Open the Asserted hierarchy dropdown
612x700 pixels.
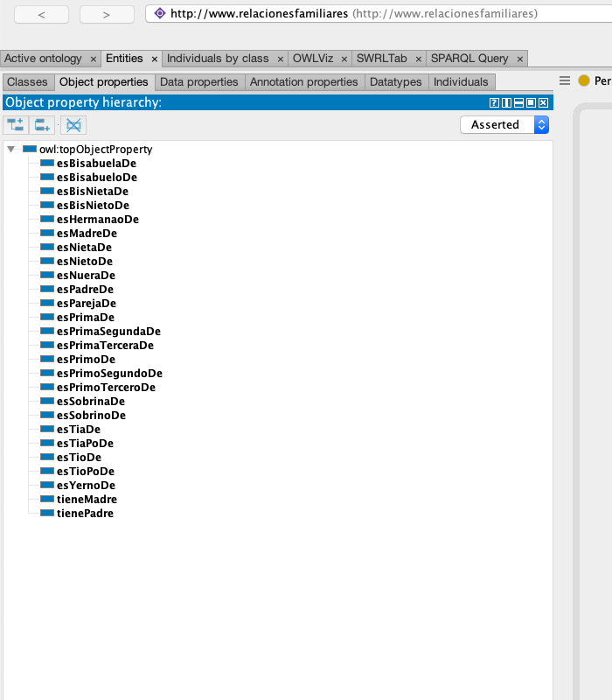click(504, 125)
